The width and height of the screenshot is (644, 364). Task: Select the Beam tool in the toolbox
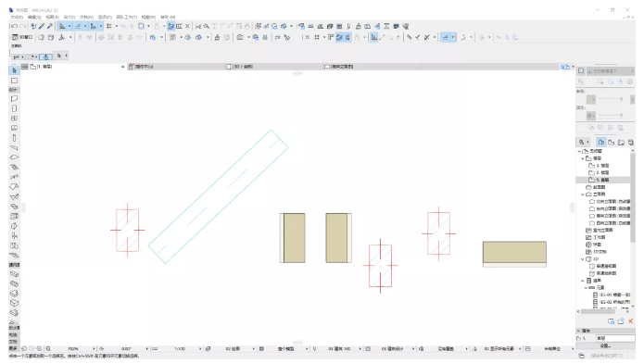click(14, 148)
